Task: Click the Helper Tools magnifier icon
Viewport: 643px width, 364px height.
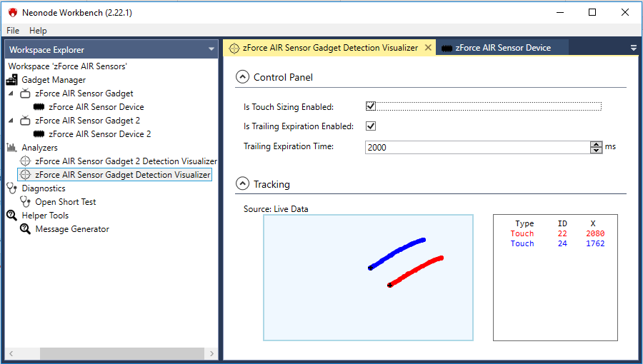Action: (12, 216)
